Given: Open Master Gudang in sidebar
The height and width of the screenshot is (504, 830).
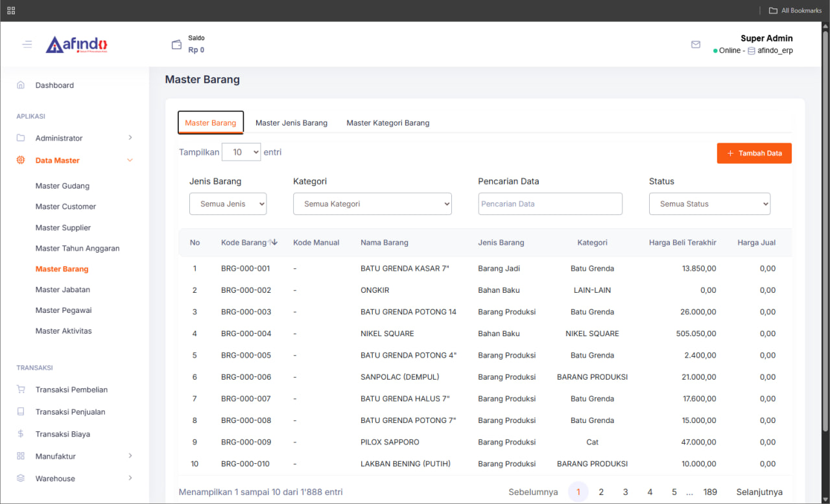Looking at the screenshot, I should pos(62,186).
